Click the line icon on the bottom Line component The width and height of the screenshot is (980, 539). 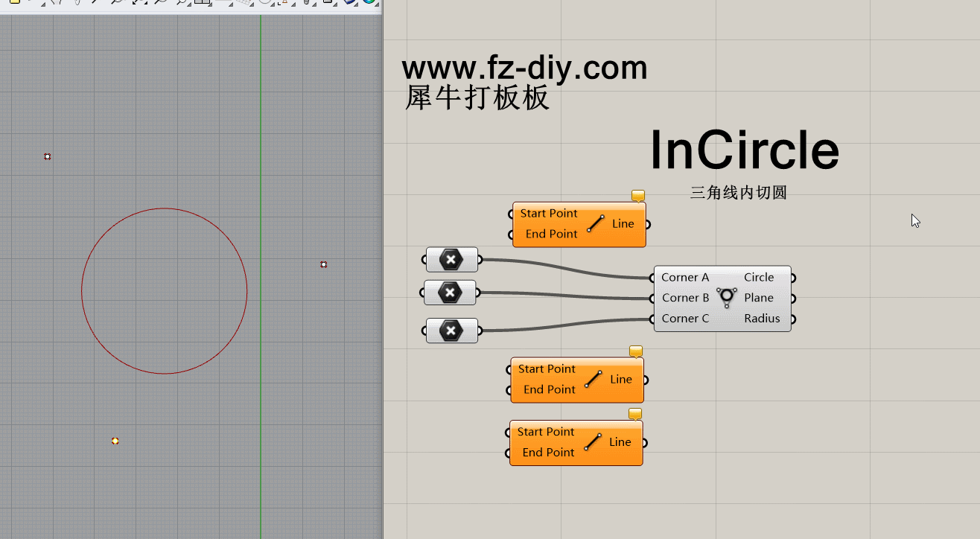click(591, 442)
